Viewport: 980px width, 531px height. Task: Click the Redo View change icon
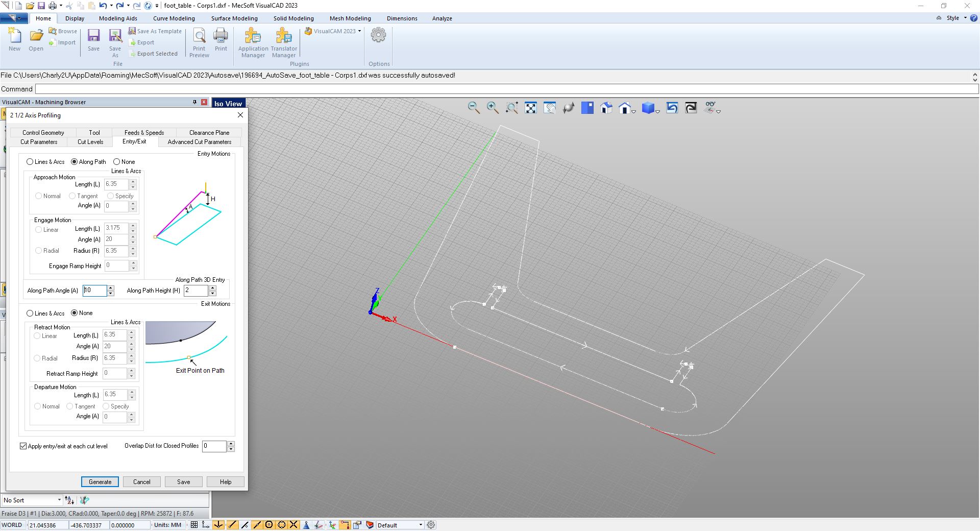[x=691, y=108]
